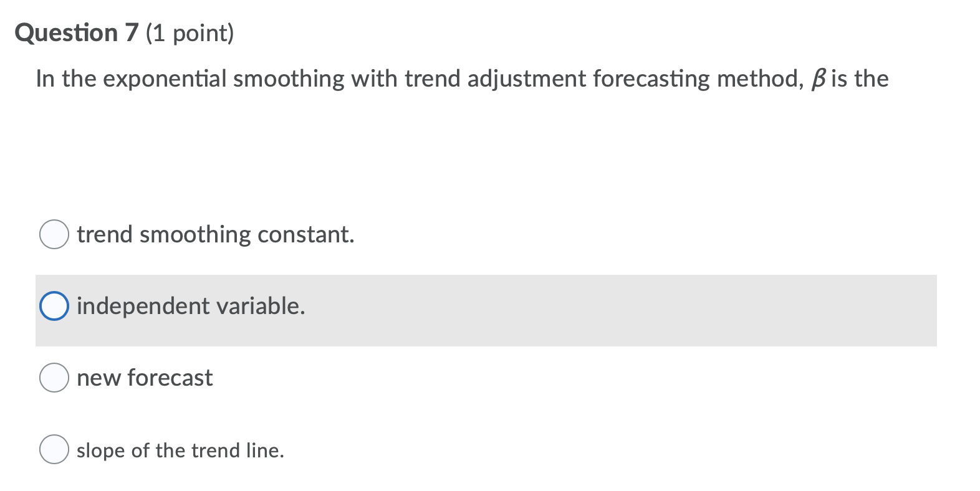The height and width of the screenshot is (491, 980).
Task: Click the 'new forecast' option text
Action: [144, 377]
